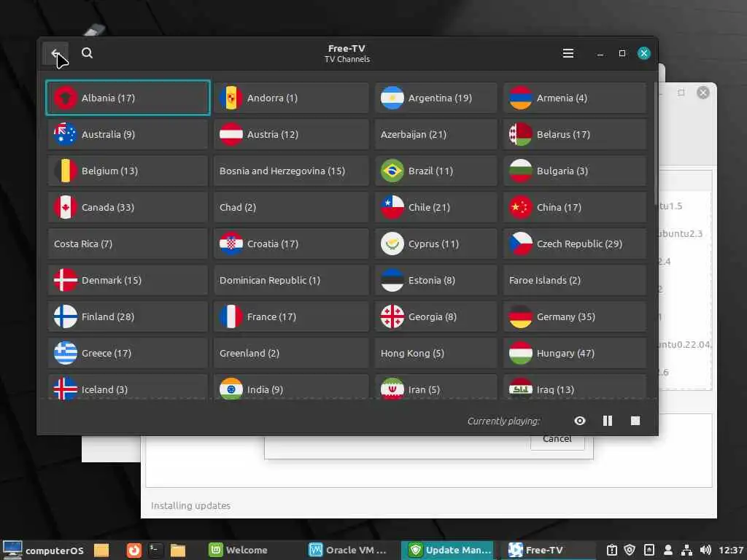Stop the current playback
Viewport: 747px width, 560px height.
tap(635, 421)
